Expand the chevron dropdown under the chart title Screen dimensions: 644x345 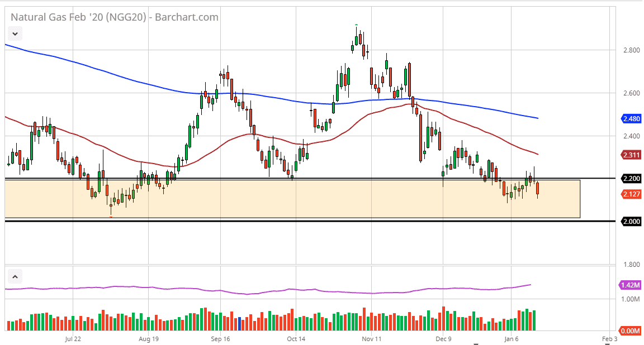[x=15, y=34]
